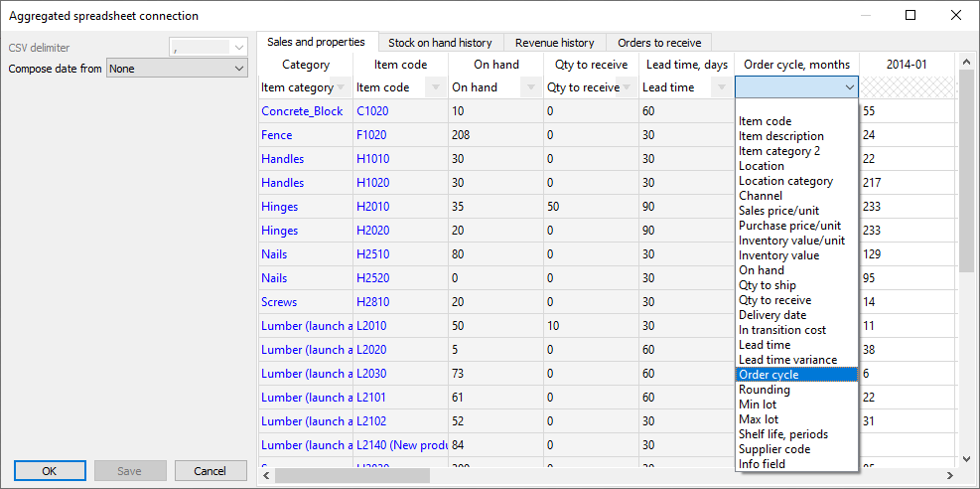This screenshot has height=489, width=980.
Task: Click the Concrete_Block category cell
Action: click(302, 111)
